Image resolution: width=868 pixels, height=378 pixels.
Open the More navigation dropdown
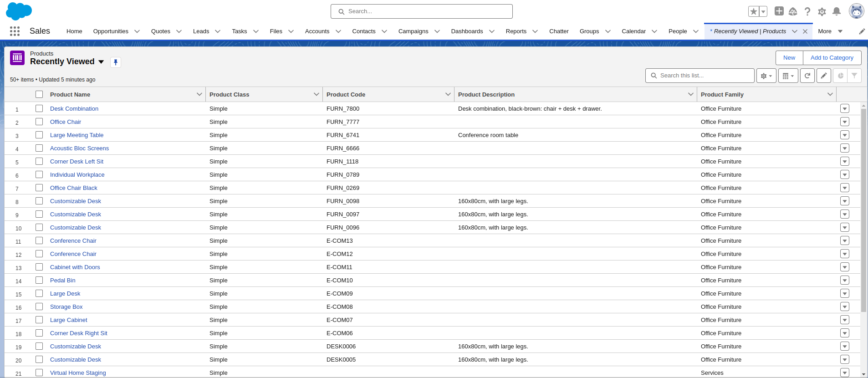[830, 31]
